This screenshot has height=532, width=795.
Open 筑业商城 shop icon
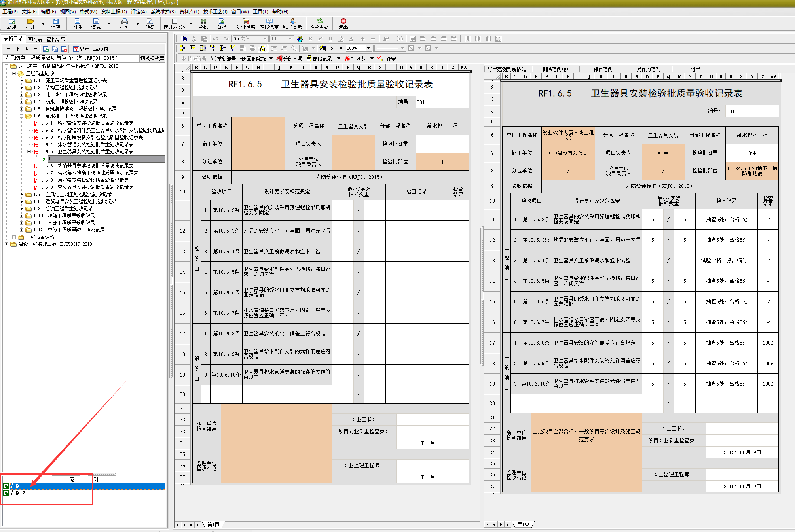pyautogui.click(x=246, y=24)
